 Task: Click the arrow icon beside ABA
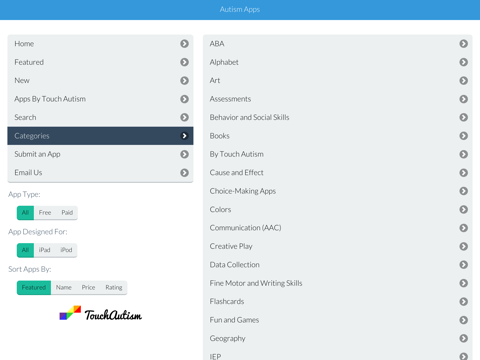(463, 44)
